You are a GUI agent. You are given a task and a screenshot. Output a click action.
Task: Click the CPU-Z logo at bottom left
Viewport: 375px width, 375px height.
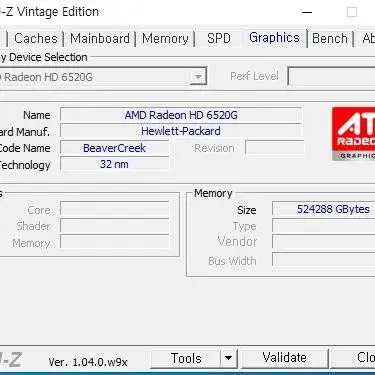[11, 360]
